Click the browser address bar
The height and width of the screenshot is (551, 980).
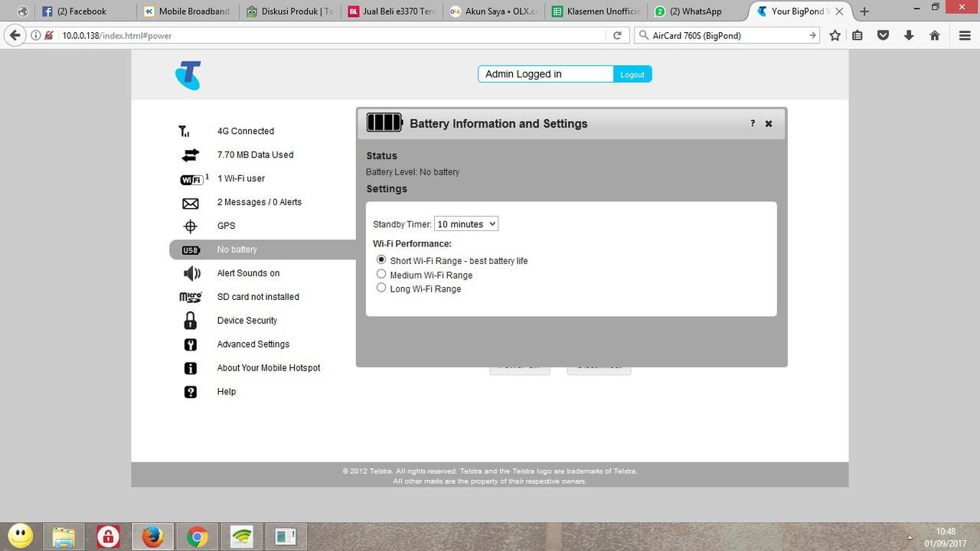click(x=329, y=36)
